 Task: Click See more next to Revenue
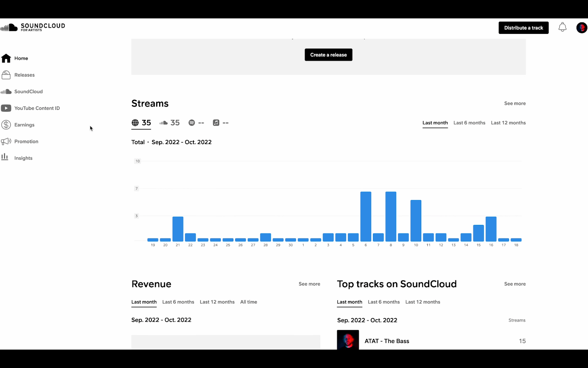coord(309,284)
